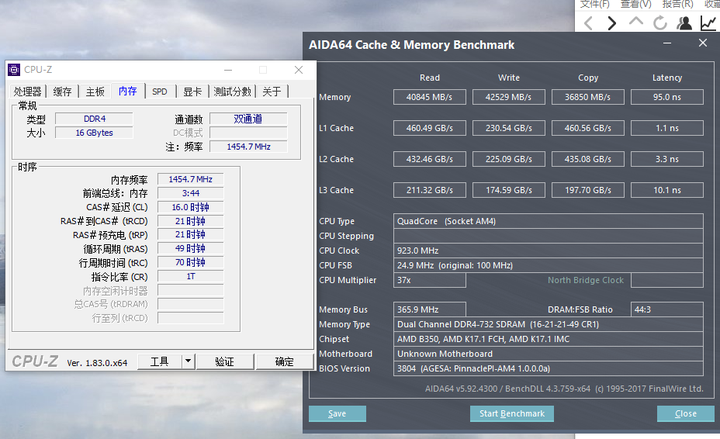
Task: Click the CPU Clock value 923.0 MHz
Action: pyautogui.click(x=548, y=251)
